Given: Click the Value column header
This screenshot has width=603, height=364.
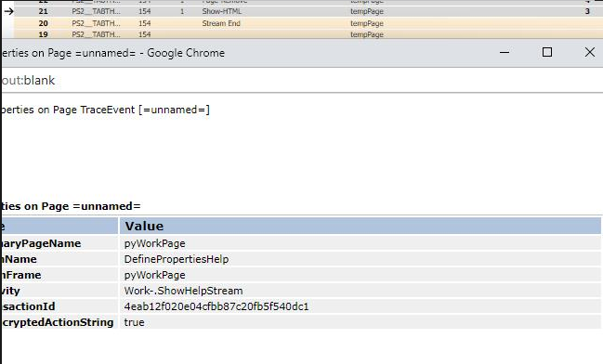Looking at the screenshot, I should [x=360, y=226].
